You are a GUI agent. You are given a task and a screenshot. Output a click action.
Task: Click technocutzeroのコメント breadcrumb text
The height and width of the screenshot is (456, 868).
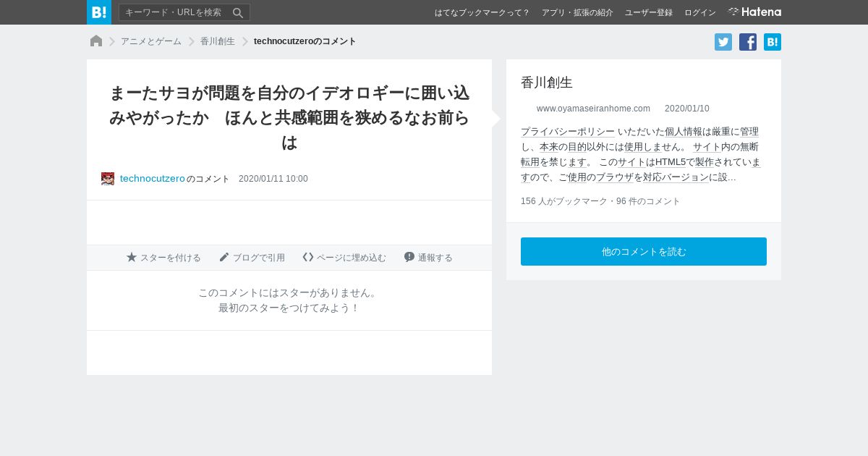tap(305, 41)
